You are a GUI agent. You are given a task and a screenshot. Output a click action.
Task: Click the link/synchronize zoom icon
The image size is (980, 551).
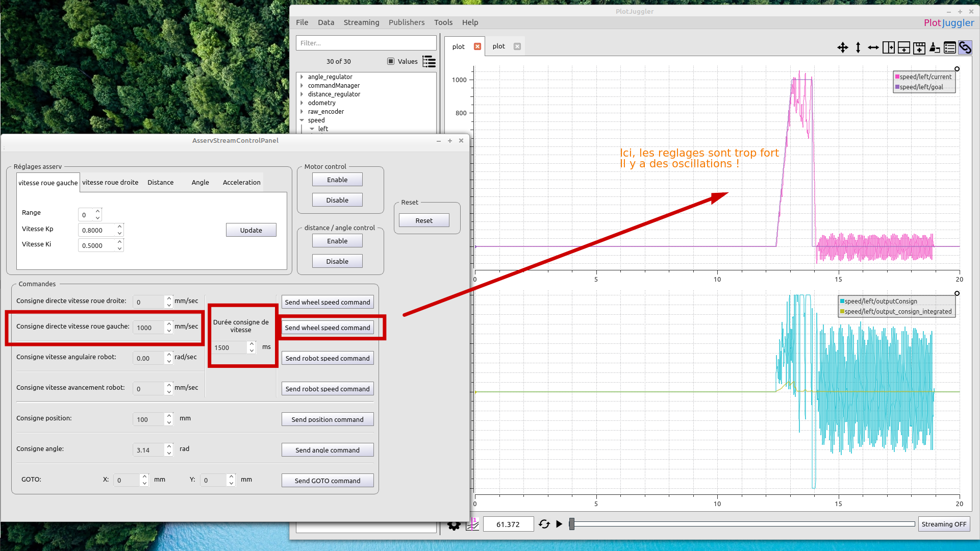click(965, 47)
